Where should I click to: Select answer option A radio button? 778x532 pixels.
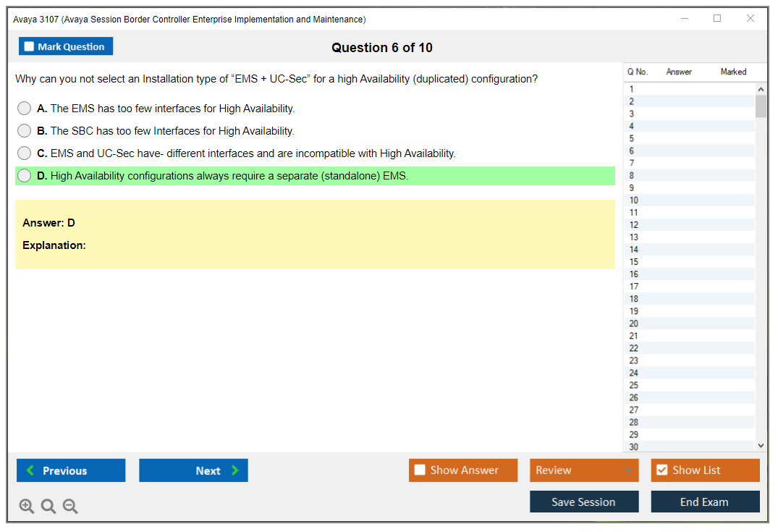coord(25,109)
